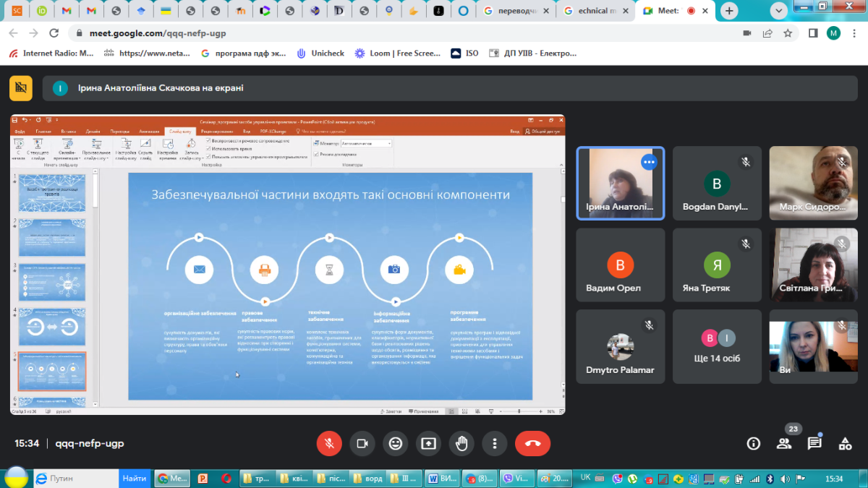Expand the 'Ще 14 осіб' participants tile
Image resolution: width=868 pixels, height=488 pixels.
717,346
